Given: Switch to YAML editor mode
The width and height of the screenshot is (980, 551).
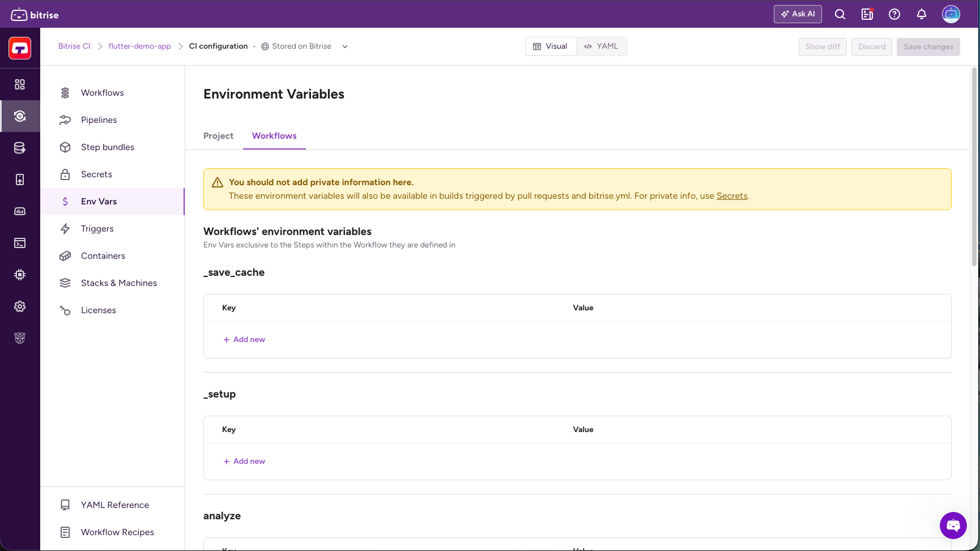Looking at the screenshot, I should (x=602, y=46).
